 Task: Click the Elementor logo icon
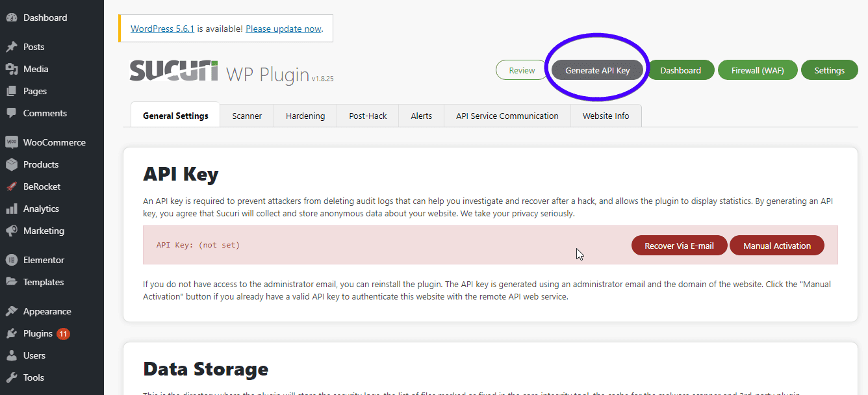[x=11, y=260]
